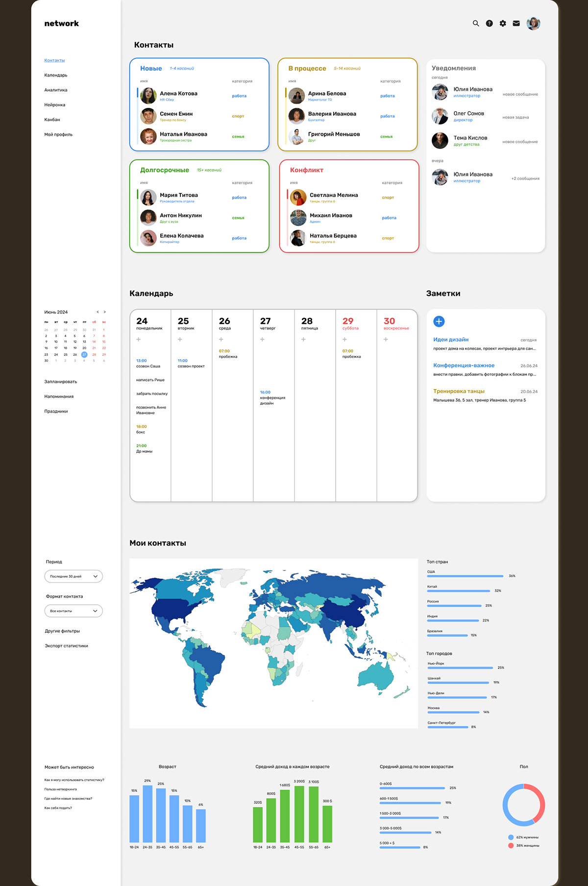This screenshot has height=886, width=588.
Task: Expand the 'Последние 30 дней' period dropdown
Action: tap(73, 576)
